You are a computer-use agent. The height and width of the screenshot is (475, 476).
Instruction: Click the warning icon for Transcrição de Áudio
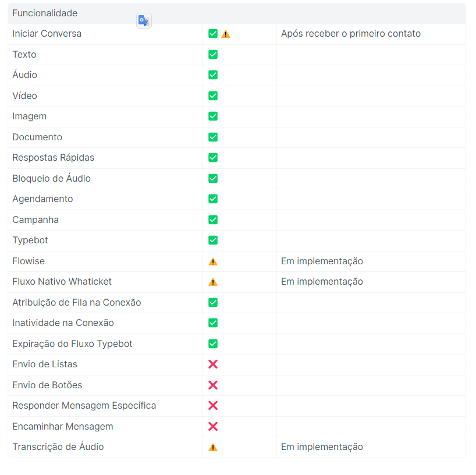213,447
